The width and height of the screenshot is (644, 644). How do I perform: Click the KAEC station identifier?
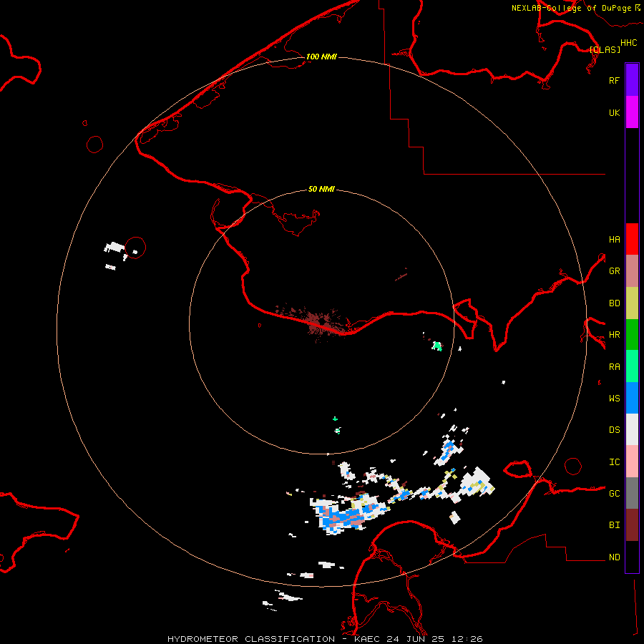click(x=367, y=639)
